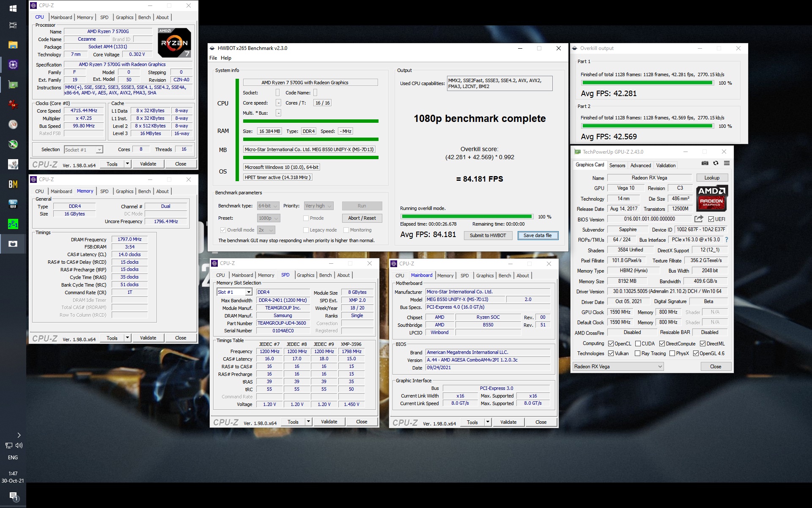812x508 pixels.
Task: Open the Benchmark type 64-bit dropdown
Action: (268, 206)
